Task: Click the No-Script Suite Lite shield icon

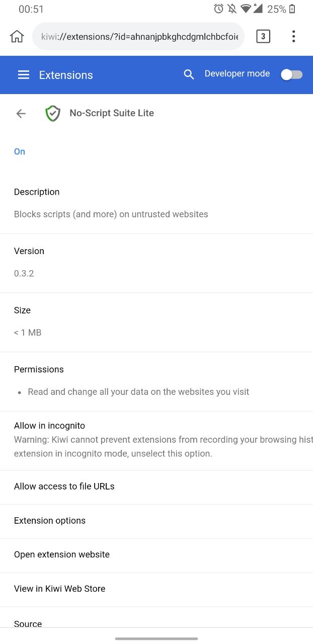Action: (53, 114)
